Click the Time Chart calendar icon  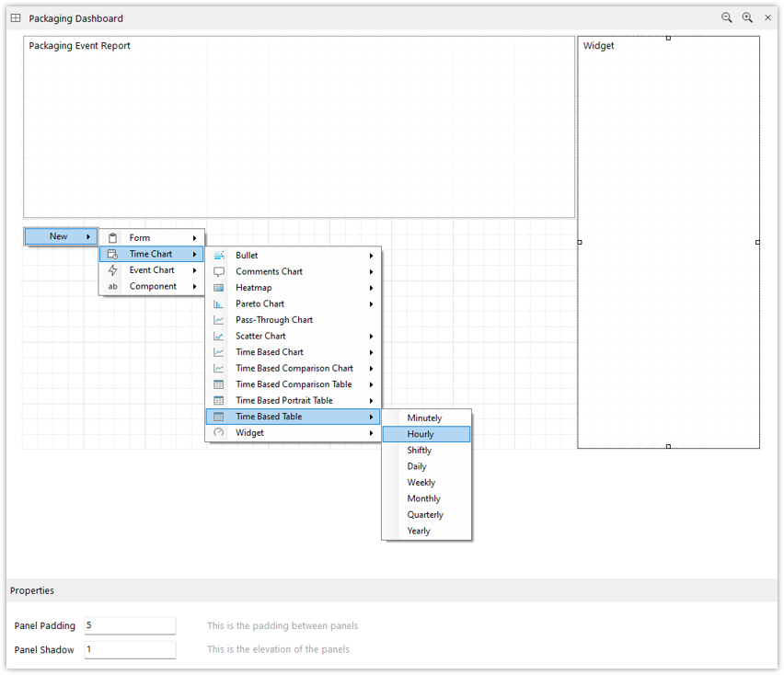coord(113,254)
